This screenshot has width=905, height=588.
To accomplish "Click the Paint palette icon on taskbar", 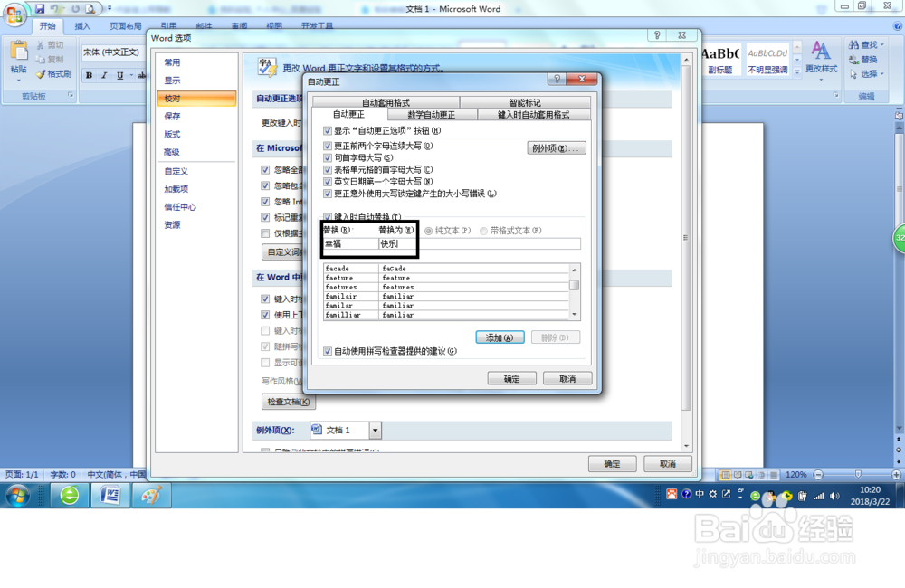I will click(x=151, y=496).
